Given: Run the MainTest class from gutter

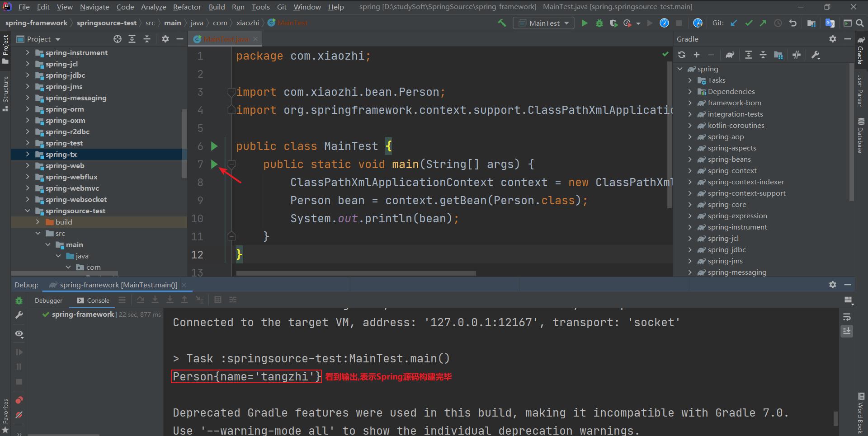Looking at the screenshot, I should coord(214,146).
